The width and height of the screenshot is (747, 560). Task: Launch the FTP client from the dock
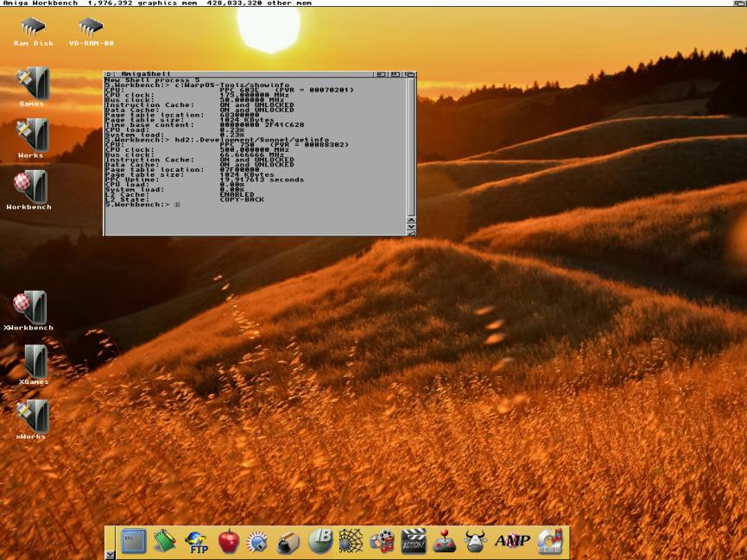click(197, 541)
